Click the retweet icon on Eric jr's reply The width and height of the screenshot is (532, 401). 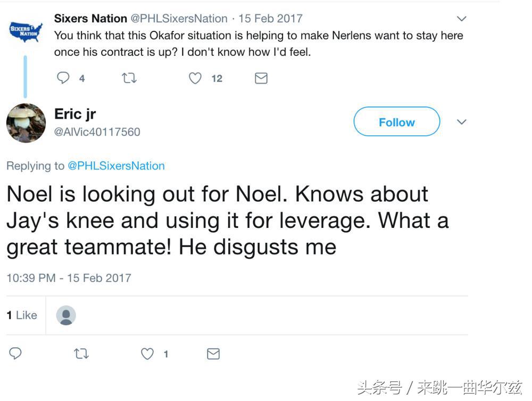(81, 353)
